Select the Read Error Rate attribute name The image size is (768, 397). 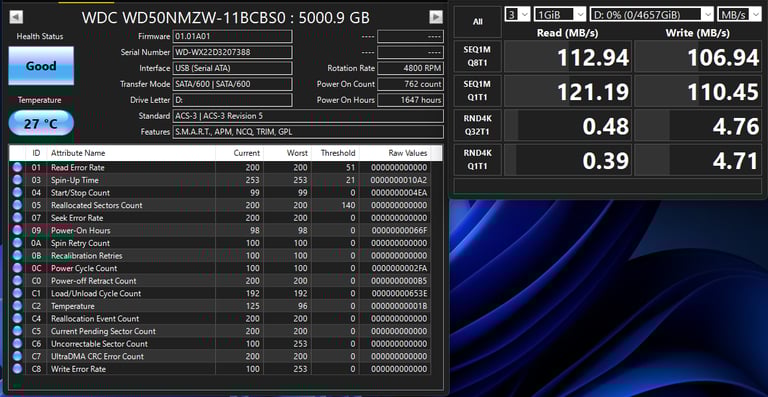click(78, 167)
